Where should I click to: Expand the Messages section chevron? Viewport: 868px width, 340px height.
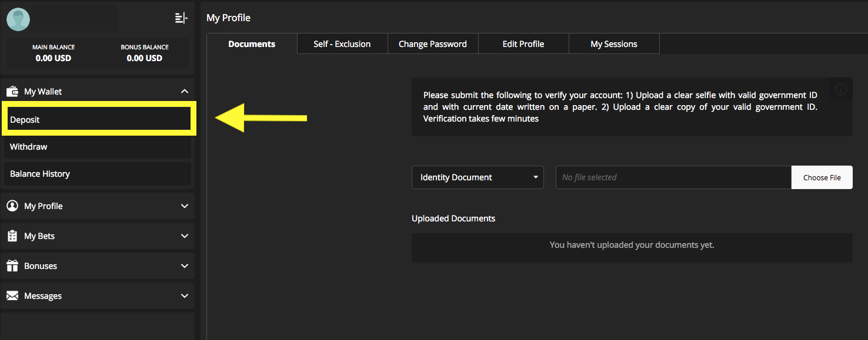[185, 296]
